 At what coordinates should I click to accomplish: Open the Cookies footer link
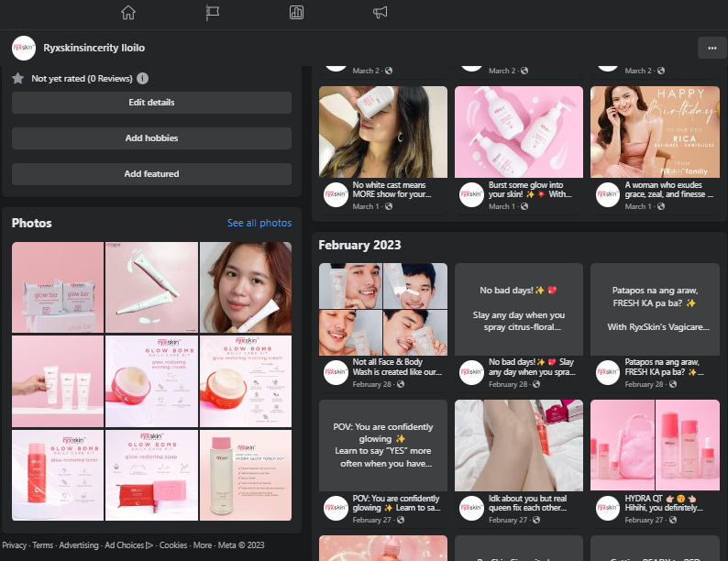pyautogui.click(x=173, y=545)
